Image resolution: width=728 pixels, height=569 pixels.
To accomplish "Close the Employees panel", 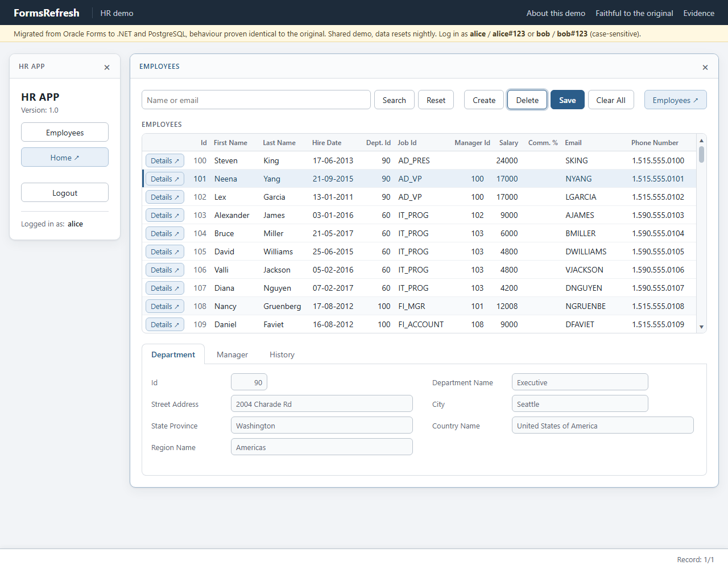I will point(705,67).
